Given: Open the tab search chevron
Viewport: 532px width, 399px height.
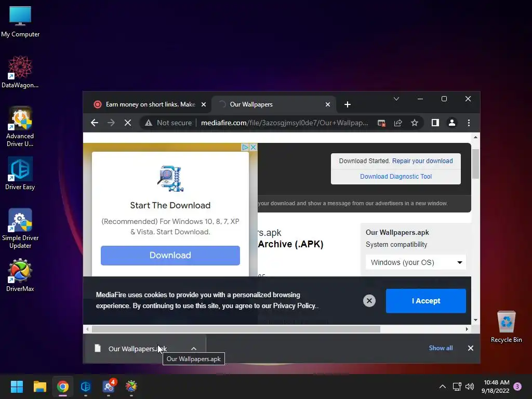Looking at the screenshot, I should 396,99.
